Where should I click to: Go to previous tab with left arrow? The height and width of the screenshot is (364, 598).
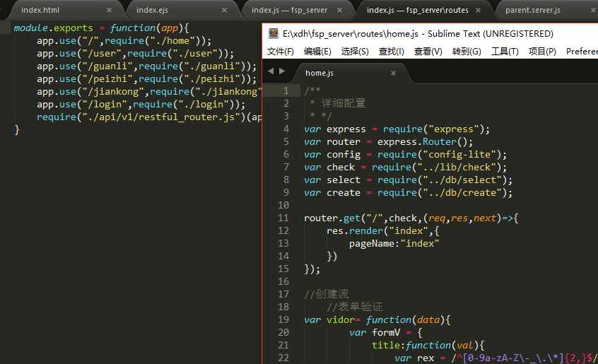(271, 71)
